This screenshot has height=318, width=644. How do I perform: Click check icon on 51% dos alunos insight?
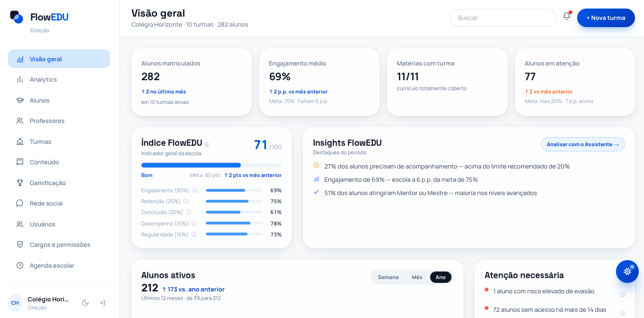coord(316,192)
